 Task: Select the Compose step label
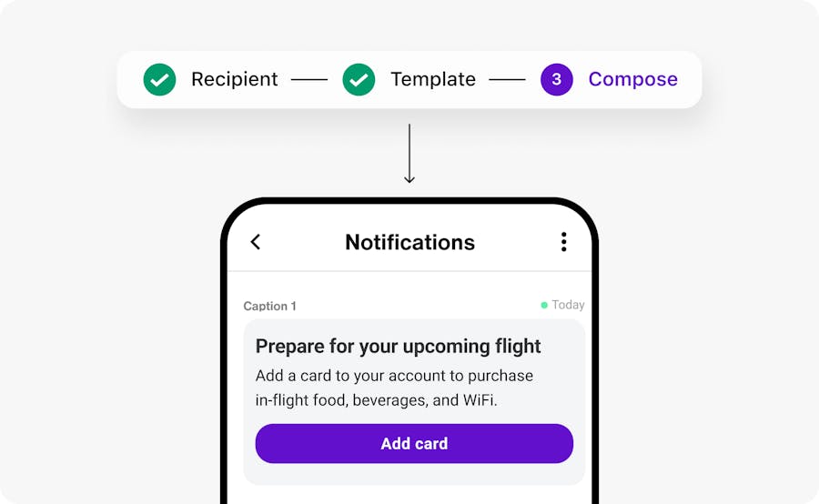[x=632, y=79]
